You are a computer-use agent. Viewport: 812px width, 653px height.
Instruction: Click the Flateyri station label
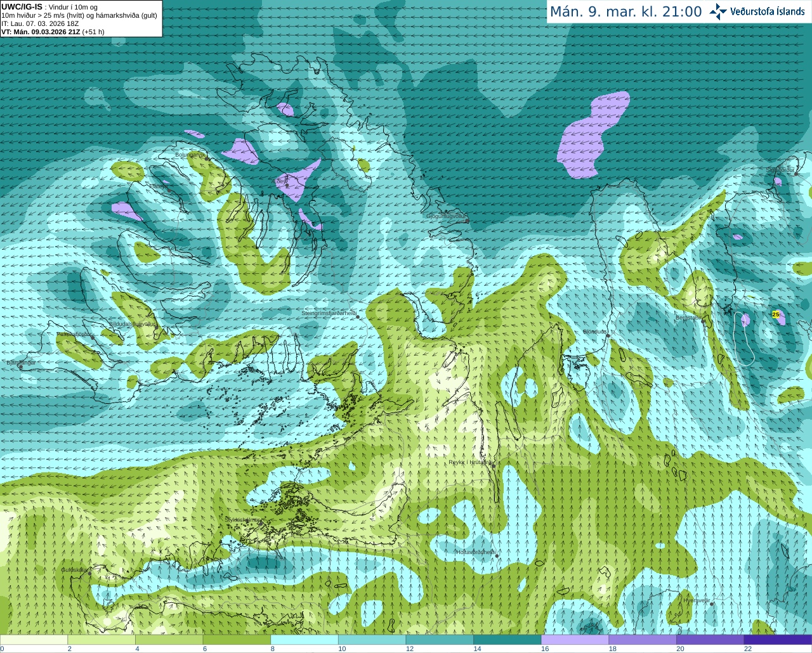click(159, 186)
